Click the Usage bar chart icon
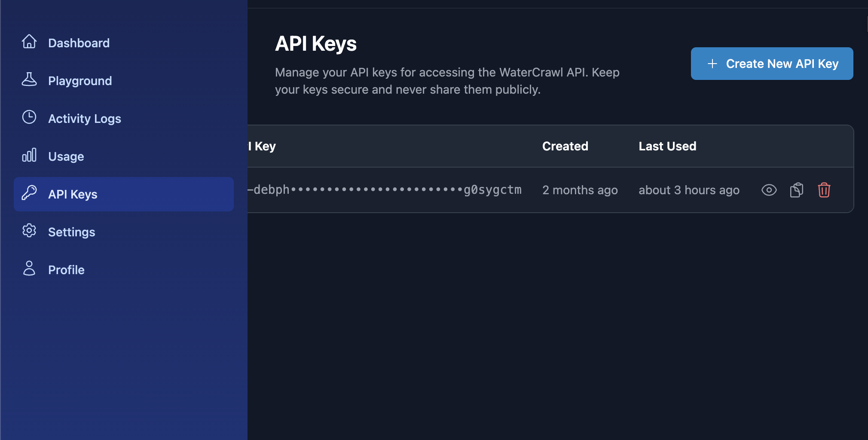868x440 pixels. point(29,155)
